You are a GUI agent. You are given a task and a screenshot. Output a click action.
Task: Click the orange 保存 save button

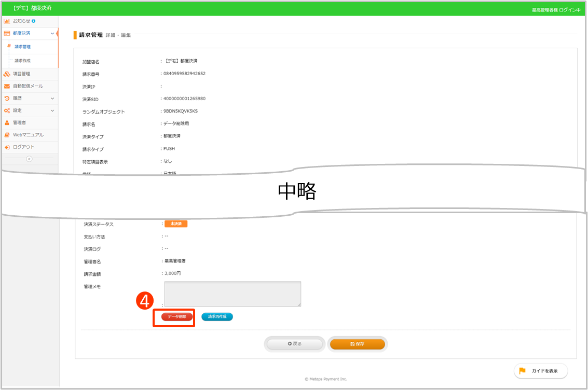358,344
